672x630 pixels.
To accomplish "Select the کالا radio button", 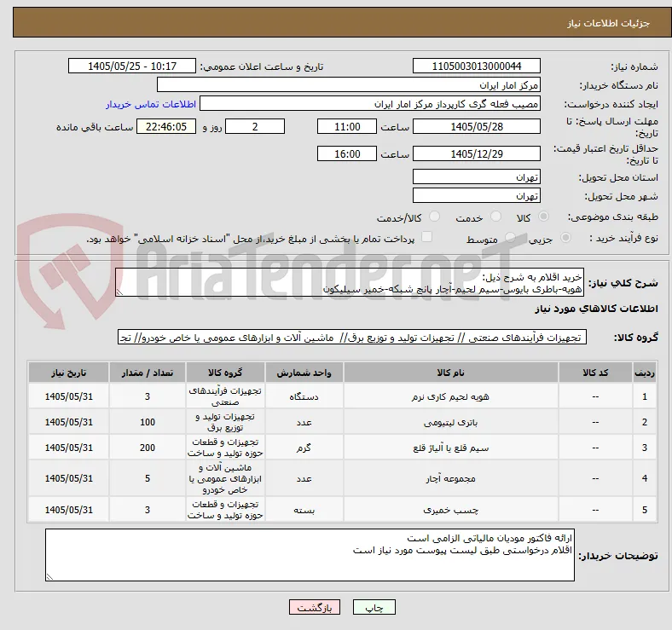I will pos(543,217).
